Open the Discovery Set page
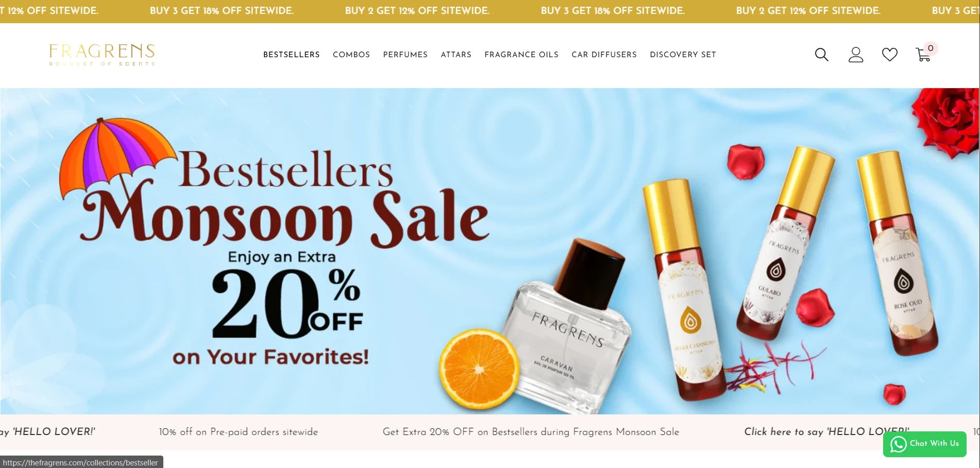The width and height of the screenshot is (980, 468). 683,55
